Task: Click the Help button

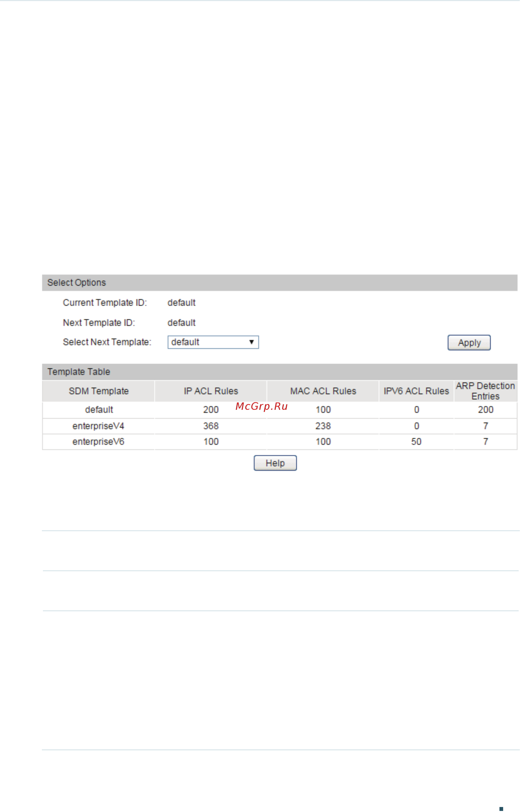Action: click(x=275, y=463)
